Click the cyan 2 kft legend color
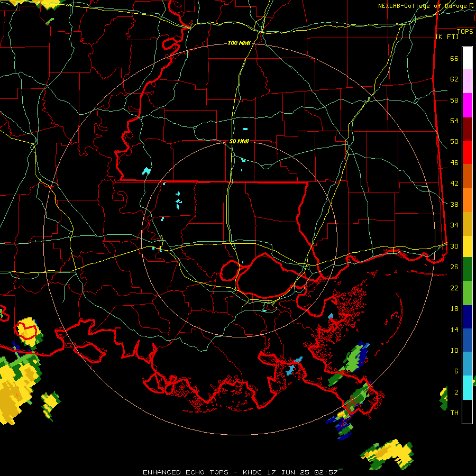Screen dimensions: 476x476 (467, 388)
